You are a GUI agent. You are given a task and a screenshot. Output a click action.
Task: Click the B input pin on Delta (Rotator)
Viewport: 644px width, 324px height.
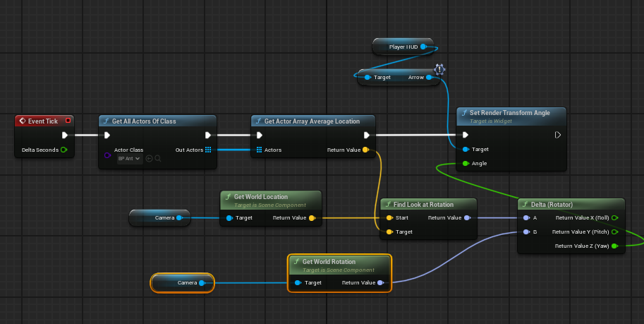pyautogui.click(x=526, y=232)
